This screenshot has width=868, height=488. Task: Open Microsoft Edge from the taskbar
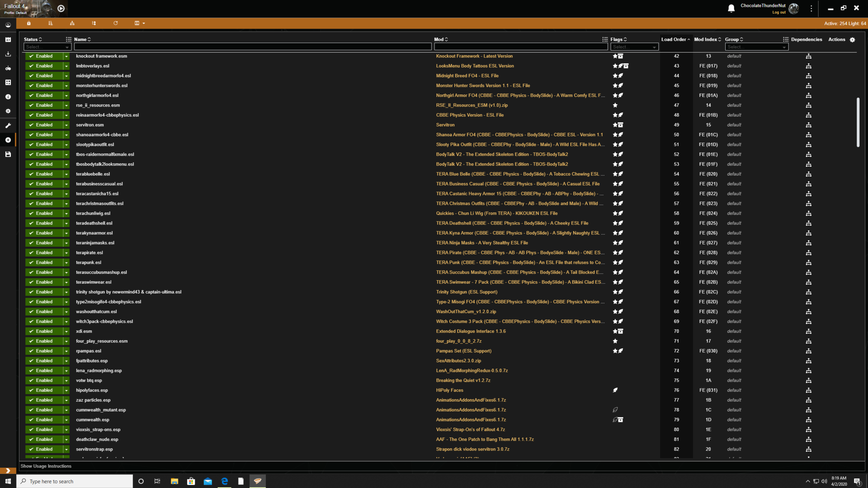pyautogui.click(x=224, y=481)
